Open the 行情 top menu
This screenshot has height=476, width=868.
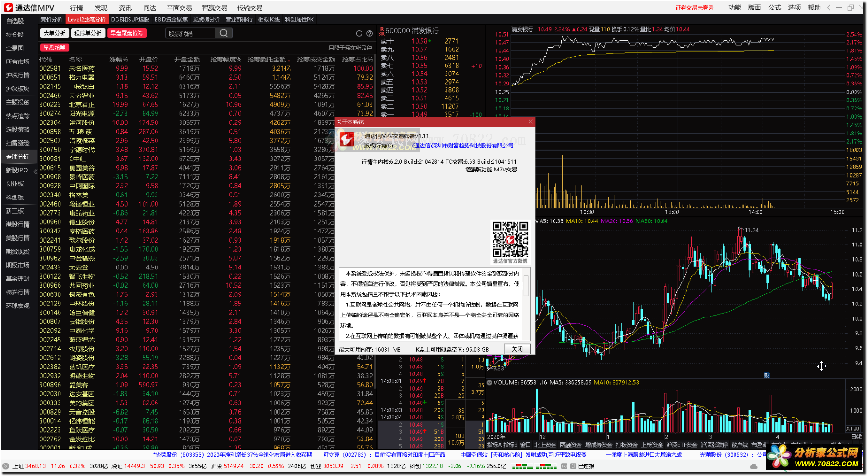point(76,8)
